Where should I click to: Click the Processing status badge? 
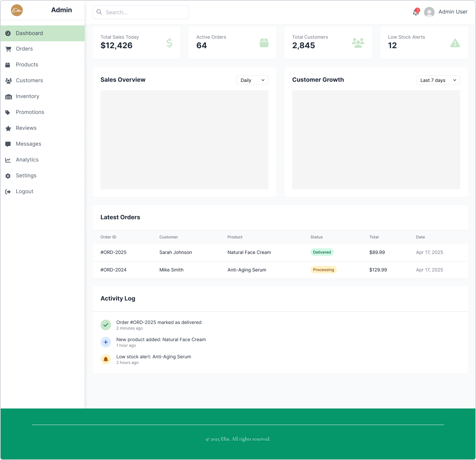point(323,270)
